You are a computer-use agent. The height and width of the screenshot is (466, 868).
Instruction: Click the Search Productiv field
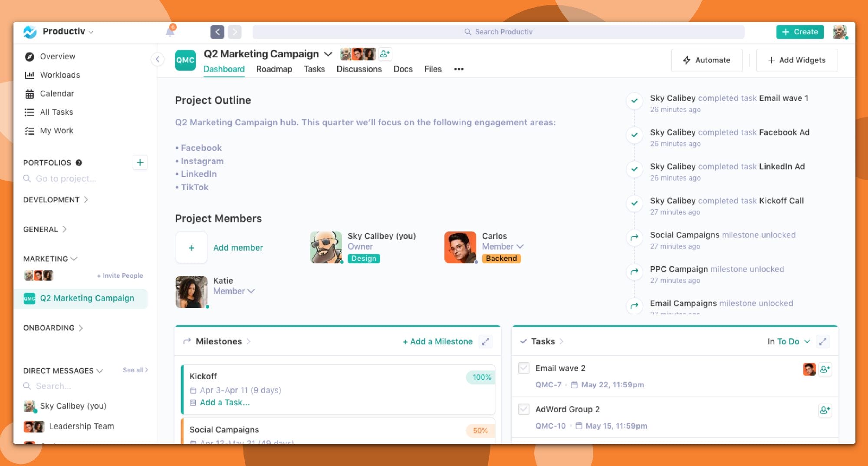click(x=498, y=32)
